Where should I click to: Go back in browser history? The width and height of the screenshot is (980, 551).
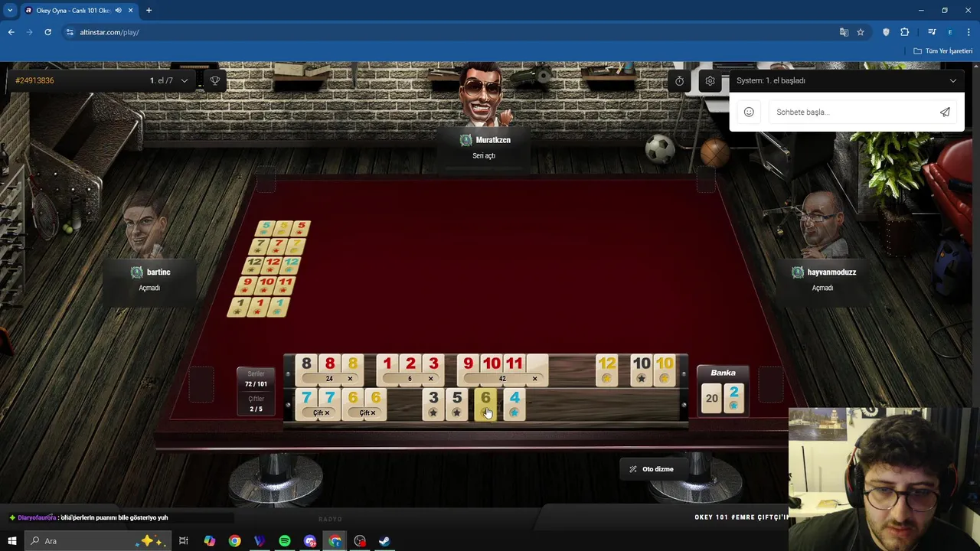11,32
